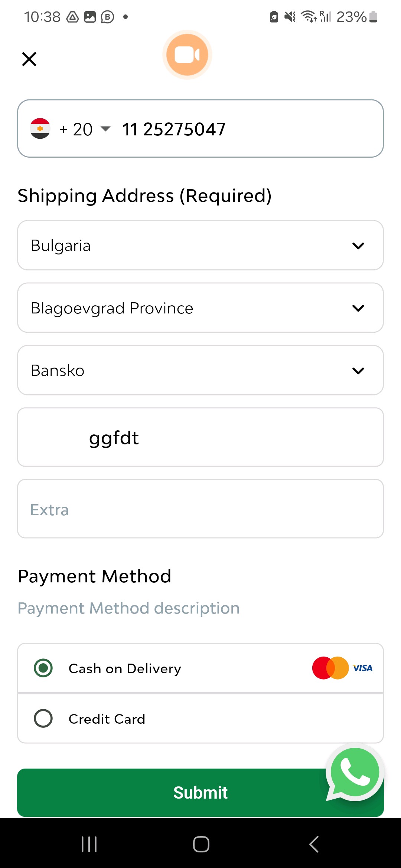Tap the Egypt flag icon
Image resolution: width=401 pixels, height=868 pixels.
click(x=40, y=128)
